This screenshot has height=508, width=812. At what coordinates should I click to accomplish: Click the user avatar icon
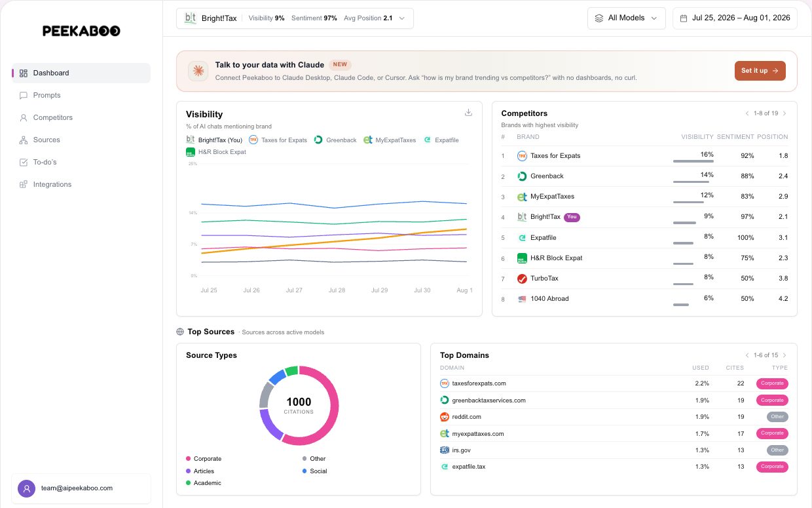pyautogui.click(x=26, y=488)
